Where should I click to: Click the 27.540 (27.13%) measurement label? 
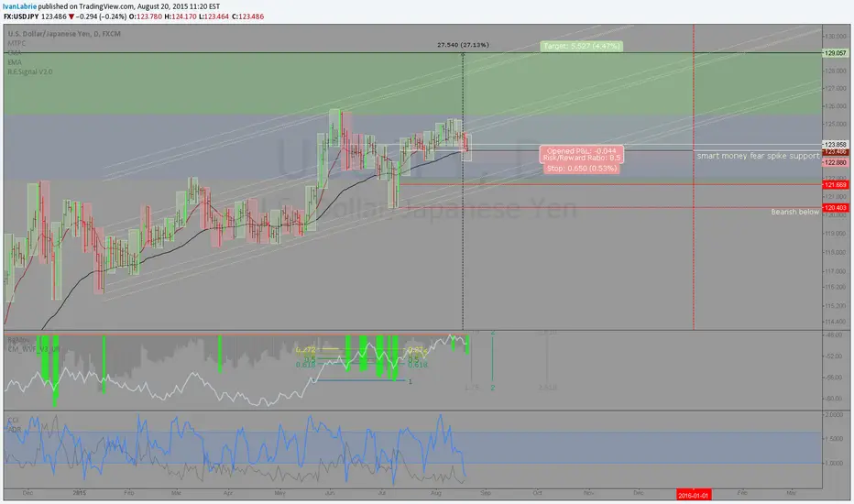click(463, 45)
